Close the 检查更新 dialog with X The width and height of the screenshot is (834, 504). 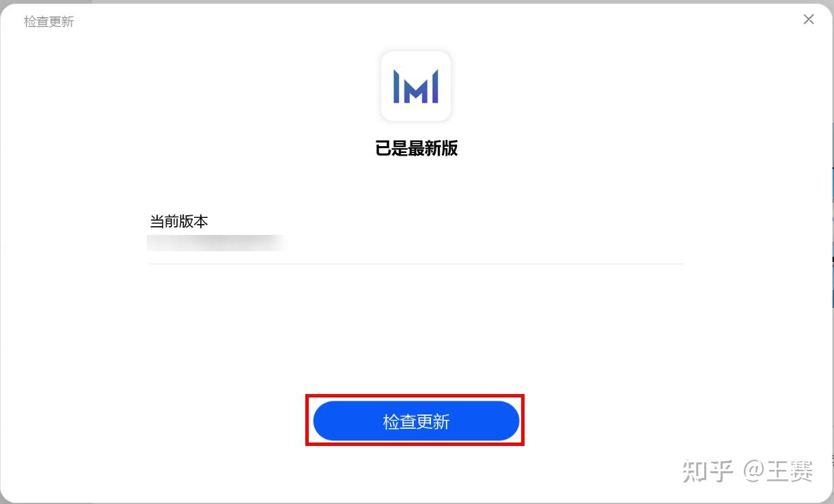pos(809,20)
